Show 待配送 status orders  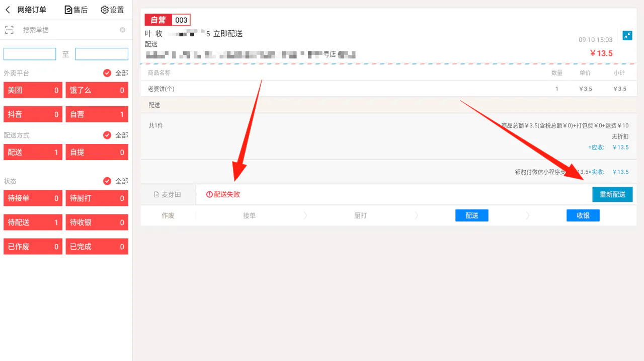click(x=33, y=222)
